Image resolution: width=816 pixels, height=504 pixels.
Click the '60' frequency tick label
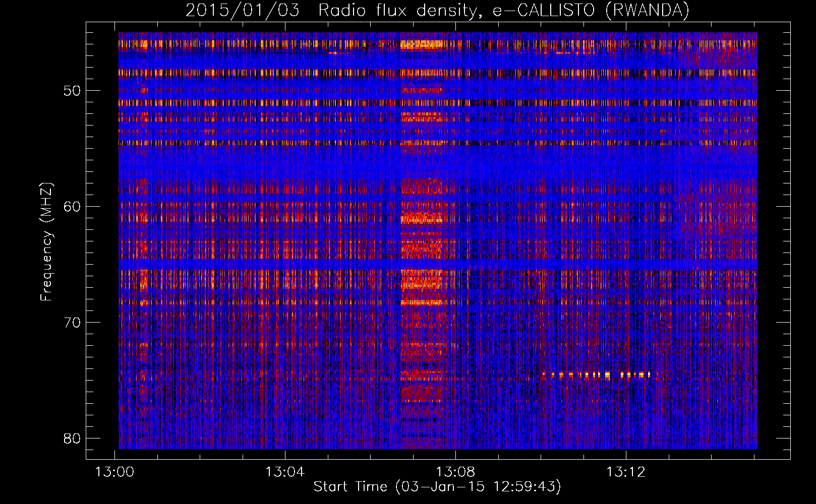(x=72, y=207)
